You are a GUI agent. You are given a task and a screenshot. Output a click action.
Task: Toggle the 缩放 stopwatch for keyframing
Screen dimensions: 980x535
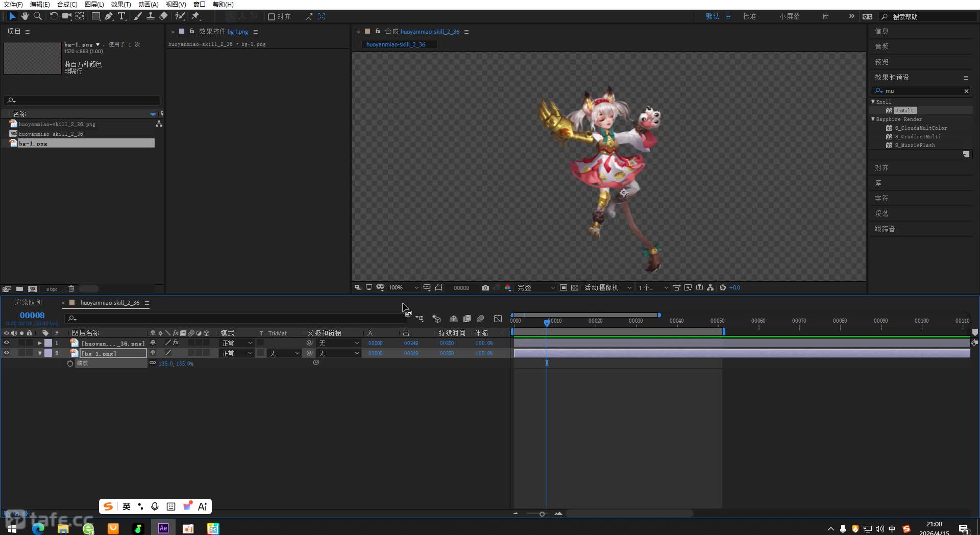click(x=70, y=363)
